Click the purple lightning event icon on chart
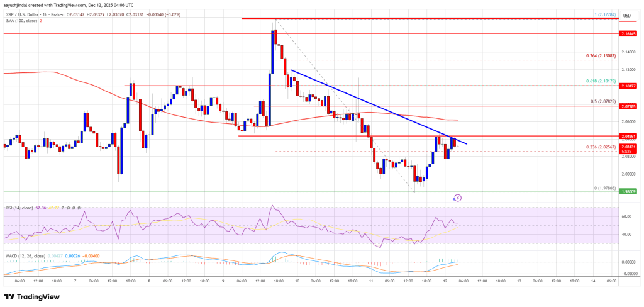The height and width of the screenshot is (307, 644). (x=457, y=198)
